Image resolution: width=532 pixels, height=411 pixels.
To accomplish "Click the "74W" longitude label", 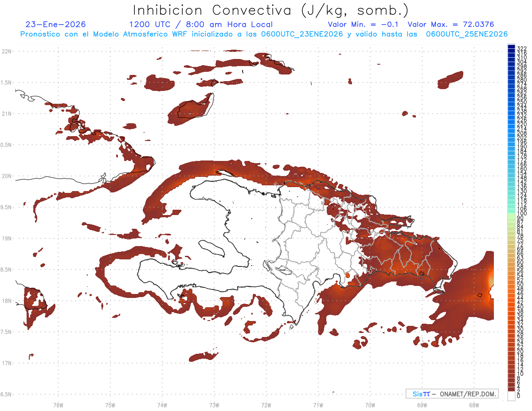I will 162,405.
